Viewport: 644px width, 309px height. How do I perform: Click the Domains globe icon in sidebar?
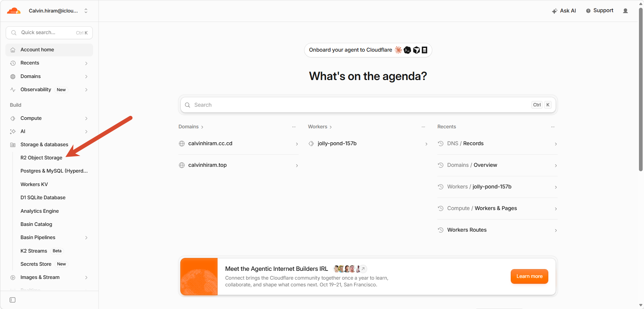(13, 77)
